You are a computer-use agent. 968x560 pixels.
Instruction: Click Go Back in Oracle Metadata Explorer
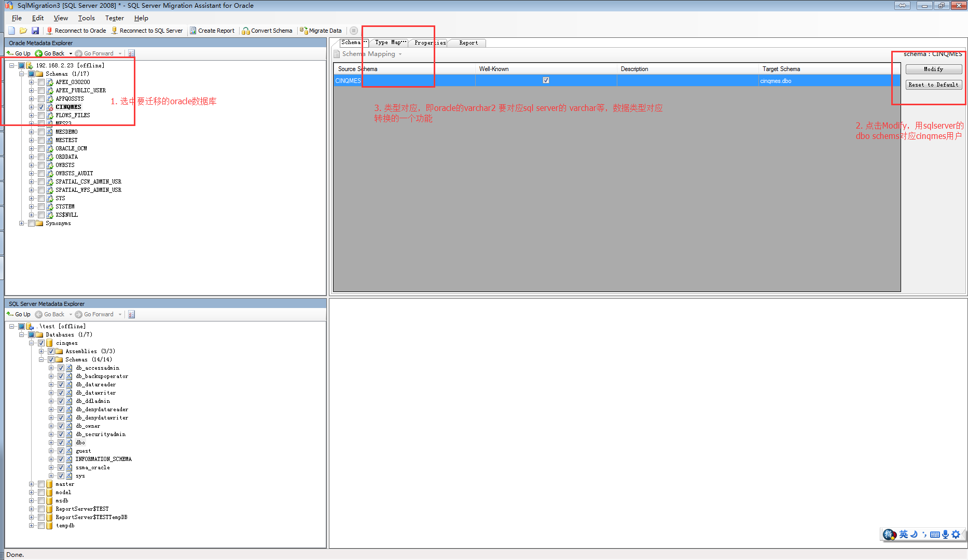(x=50, y=53)
